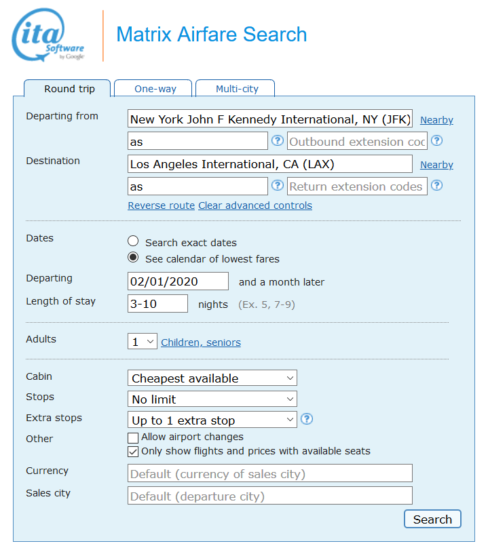Open help icon beside outbound extension codes
Screen dimensions: 488x550
click(437, 141)
